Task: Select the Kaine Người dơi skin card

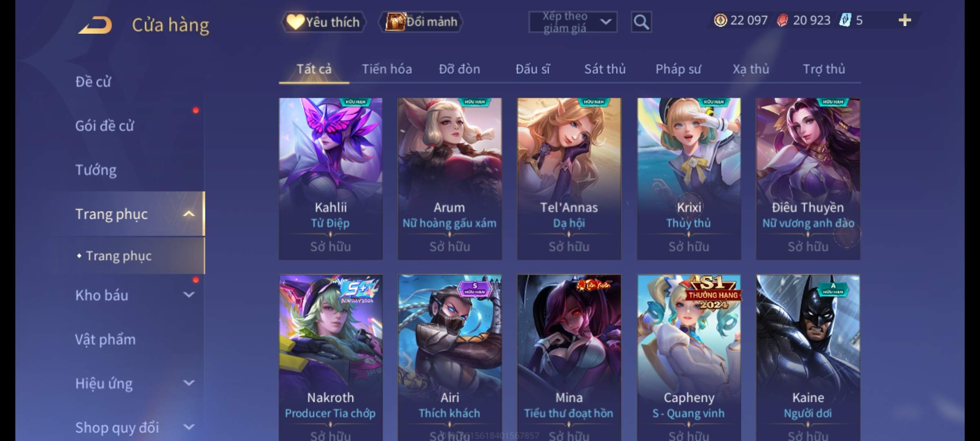Action: coord(808,358)
